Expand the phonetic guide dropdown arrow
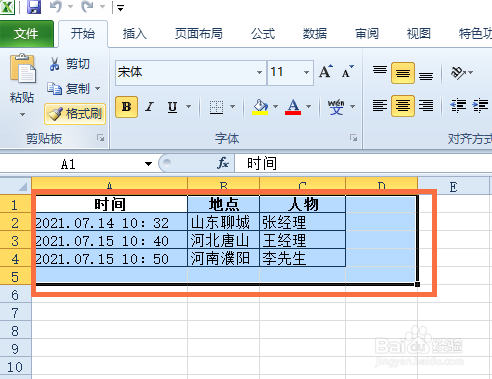492x379 pixels. [352, 107]
